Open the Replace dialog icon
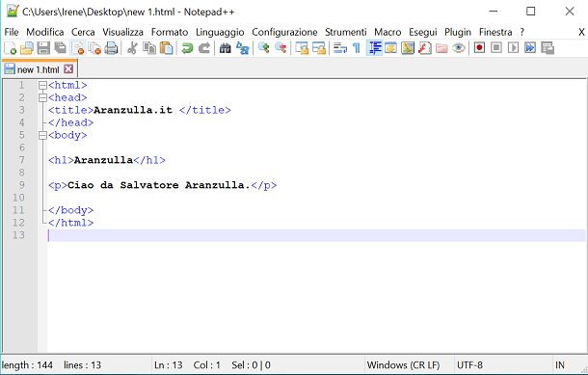The height and width of the screenshot is (375, 588). 242,48
